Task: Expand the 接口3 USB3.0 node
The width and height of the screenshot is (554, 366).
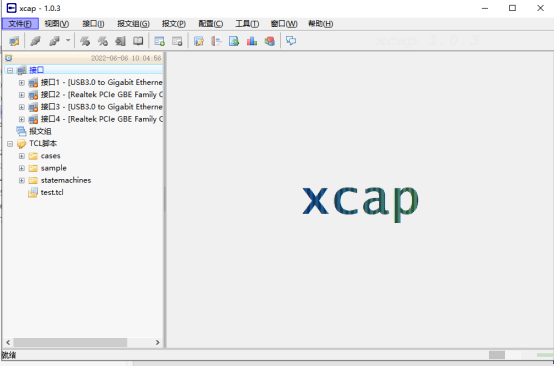Action: pos(22,107)
